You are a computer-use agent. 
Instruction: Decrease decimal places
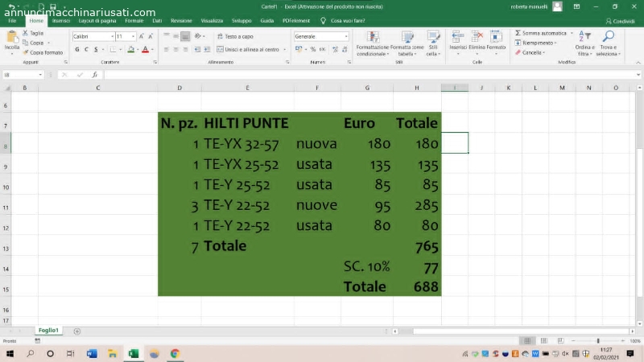pos(345,49)
